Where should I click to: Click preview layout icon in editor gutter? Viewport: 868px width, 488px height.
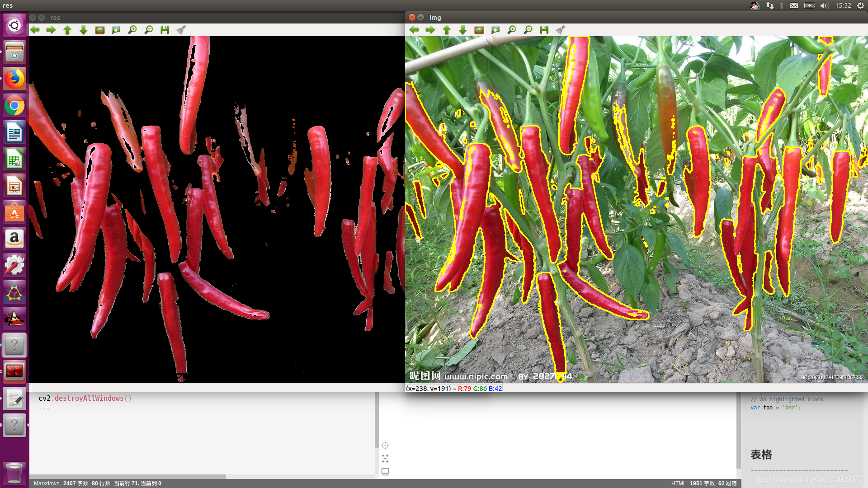385,472
